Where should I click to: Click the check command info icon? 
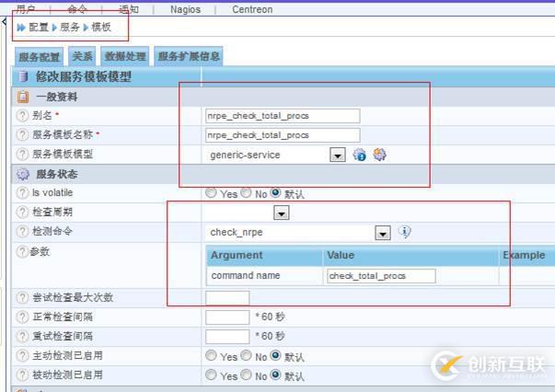[405, 232]
